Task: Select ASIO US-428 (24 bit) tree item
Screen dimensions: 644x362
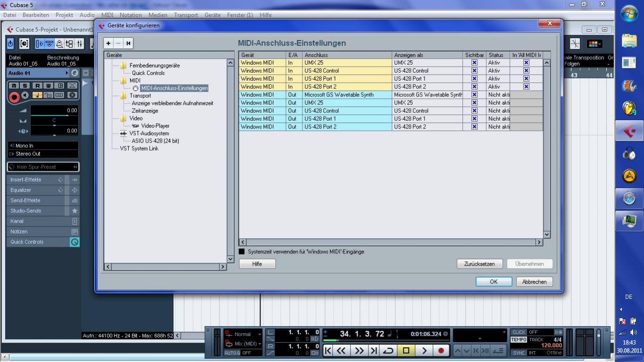Action: pos(155,141)
